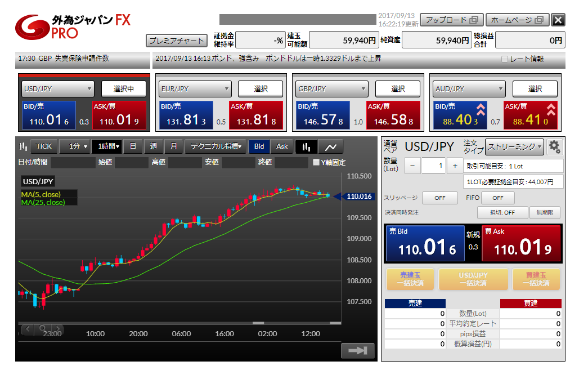Viewport: 588px width, 388px height.
Task: Click the MA(5, close) legend label
Action: 41,194
